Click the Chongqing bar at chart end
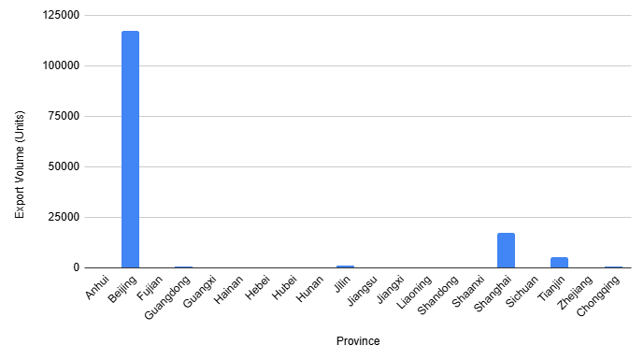This screenshot has width=644, height=360. tap(613, 267)
